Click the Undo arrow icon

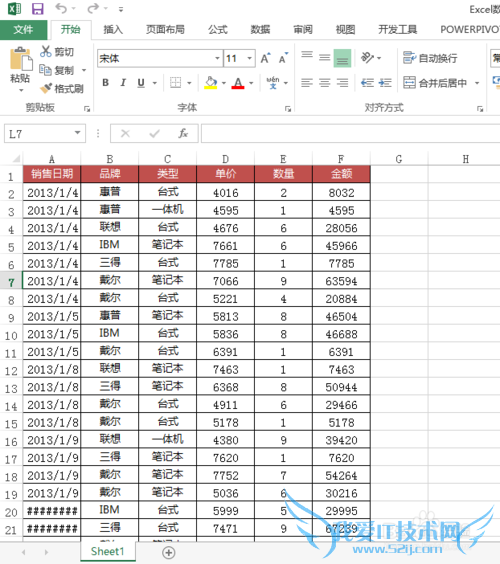point(62,8)
